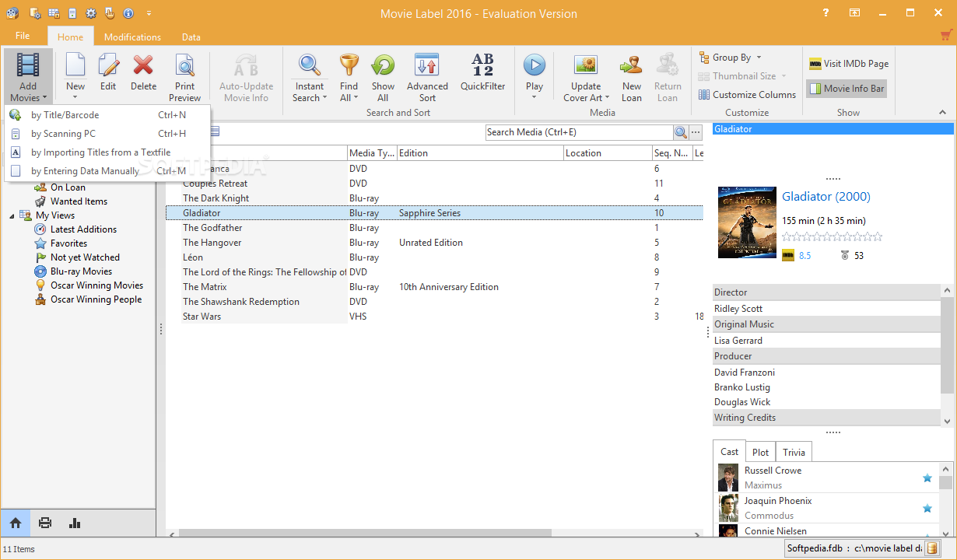957x560 pixels.
Task: Click the film reel app icon in title bar
Action: click(12, 13)
